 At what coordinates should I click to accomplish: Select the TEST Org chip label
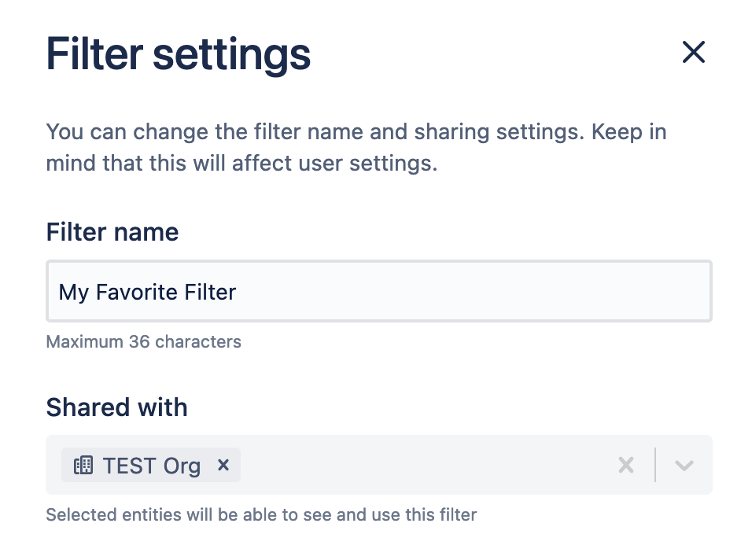(x=151, y=465)
